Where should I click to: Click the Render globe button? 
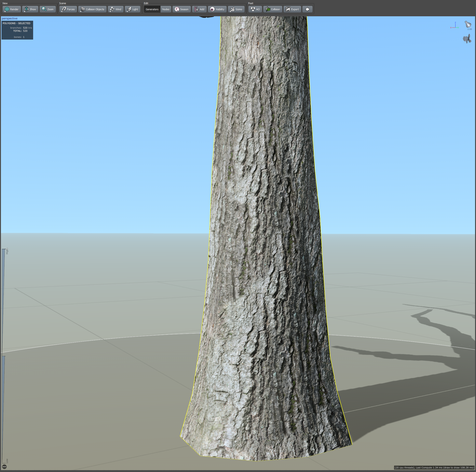12,9
